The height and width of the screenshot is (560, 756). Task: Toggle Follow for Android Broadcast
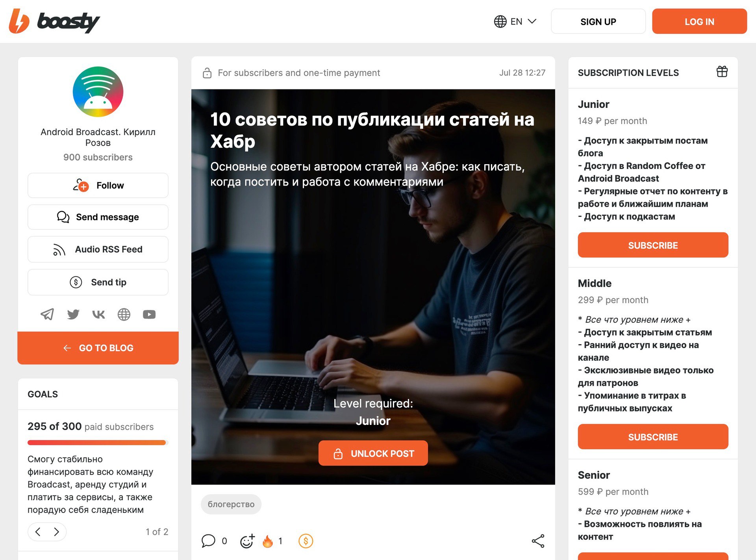98,185
